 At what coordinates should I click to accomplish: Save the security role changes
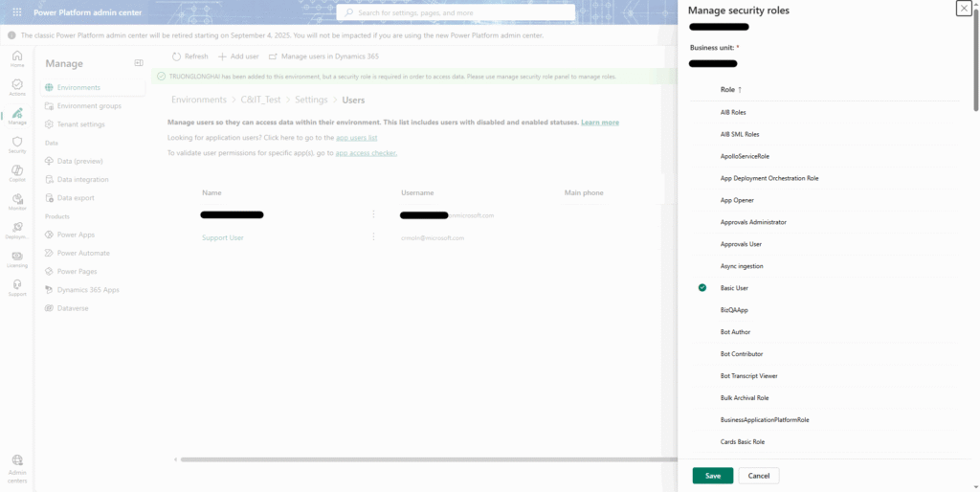tap(712, 476)
